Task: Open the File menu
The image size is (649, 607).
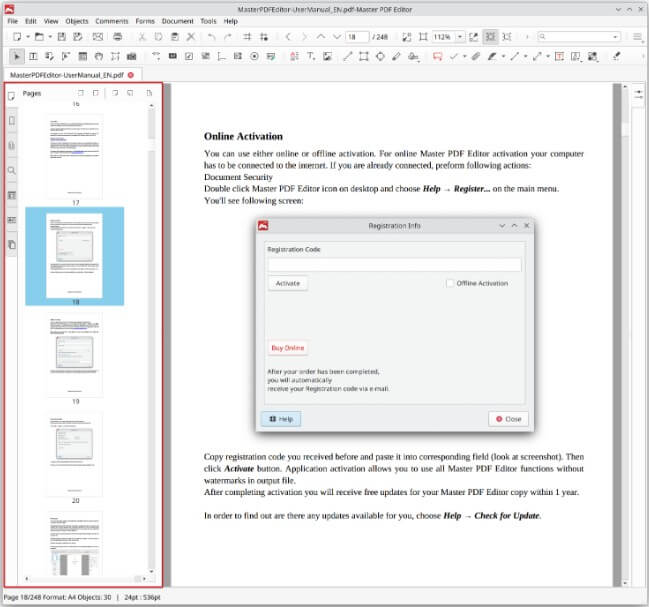Action: pyautogui.click(x=13, y=21)
